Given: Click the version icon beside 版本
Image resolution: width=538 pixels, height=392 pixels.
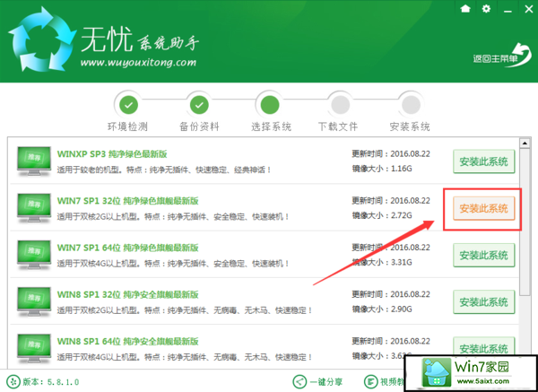Looking at the screenshot, I should 12,382.
